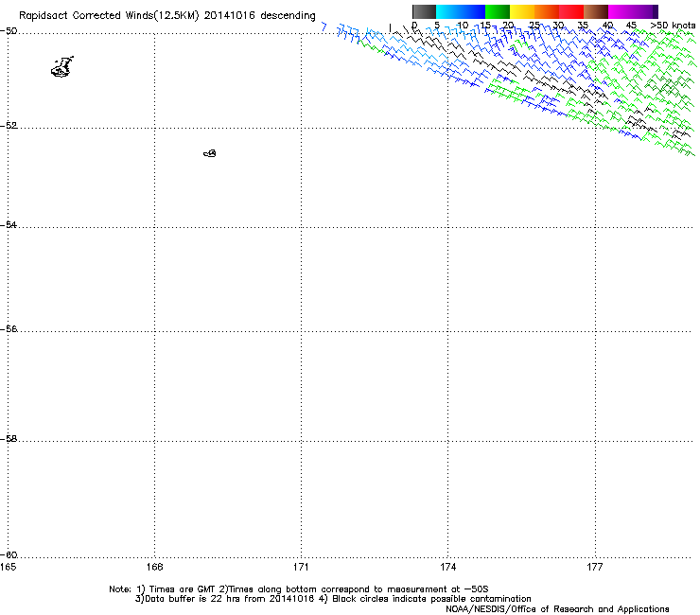The width and height of the screenshot is (700, 615).
Task: Click the '45' legend scale number
Action: click(631, 26)
